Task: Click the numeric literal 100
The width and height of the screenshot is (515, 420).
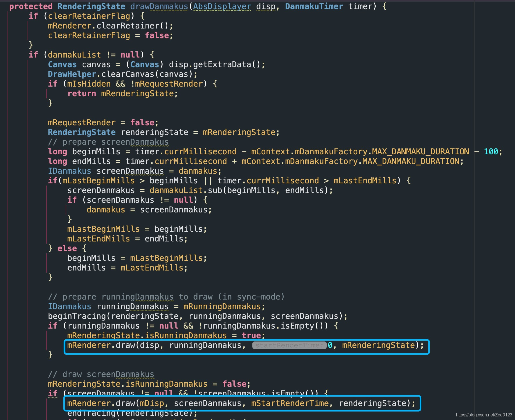Action: click(491, 152)
